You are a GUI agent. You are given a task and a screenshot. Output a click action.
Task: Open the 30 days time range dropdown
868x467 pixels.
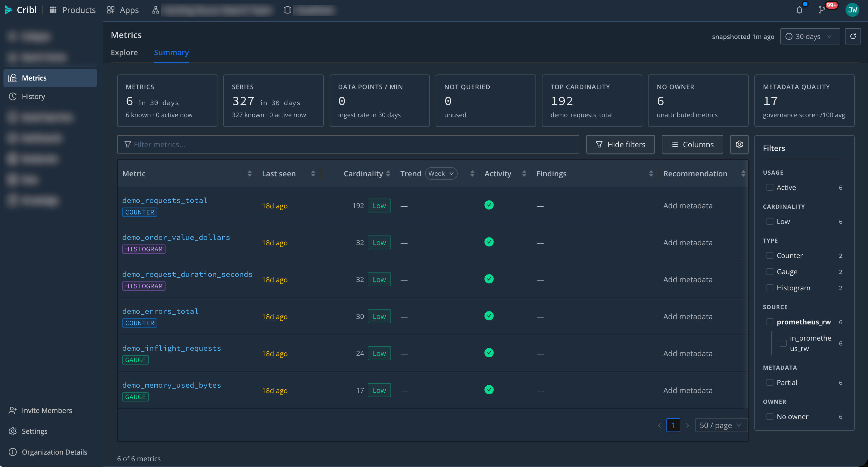tap(810, 36)
